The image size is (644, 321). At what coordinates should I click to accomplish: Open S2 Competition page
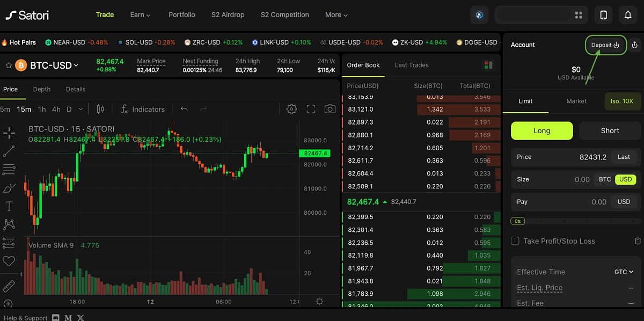[285, 15]
